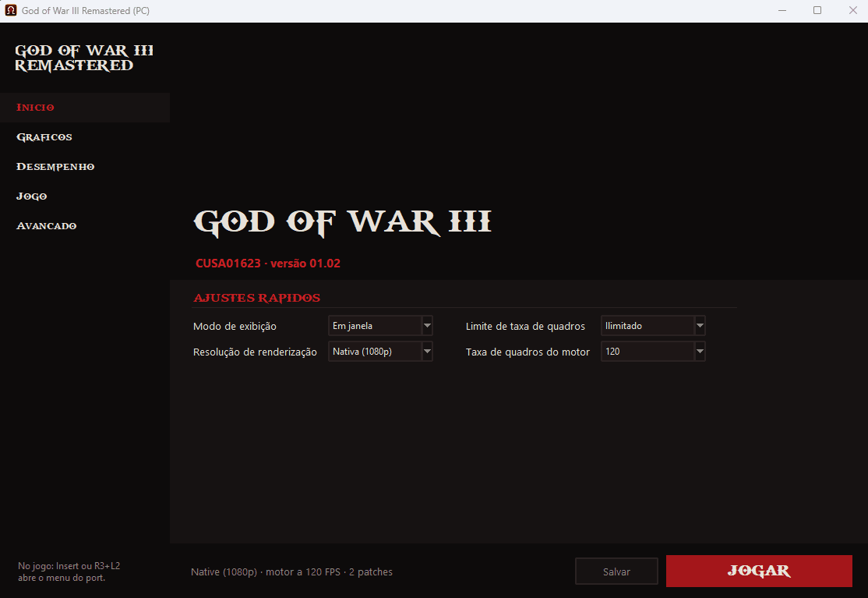This screenshot has width=868, height=598.
Task: Click the Taxa de quadros do motor label
Action: click(528, 352)
